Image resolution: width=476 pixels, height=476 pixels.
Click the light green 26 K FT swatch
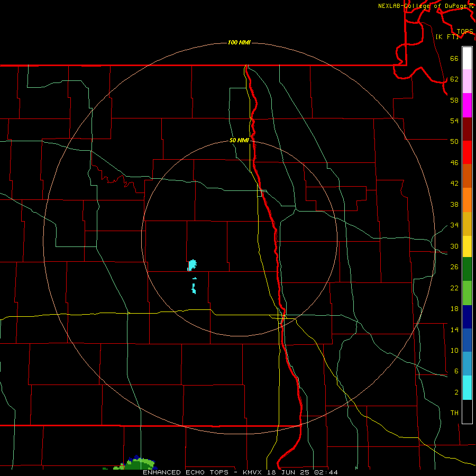pos(467,293)
